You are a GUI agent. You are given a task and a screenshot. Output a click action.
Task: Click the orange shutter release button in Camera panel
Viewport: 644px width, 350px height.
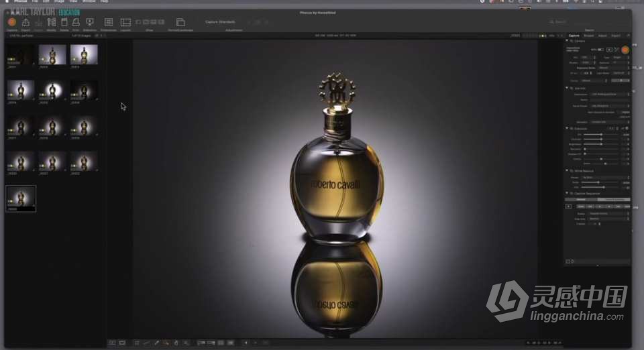[625, 50]
